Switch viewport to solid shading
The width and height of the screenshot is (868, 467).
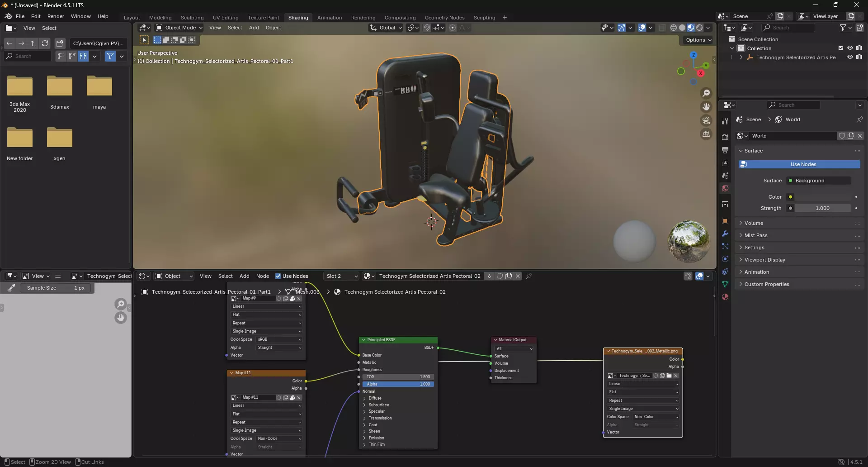682,28
